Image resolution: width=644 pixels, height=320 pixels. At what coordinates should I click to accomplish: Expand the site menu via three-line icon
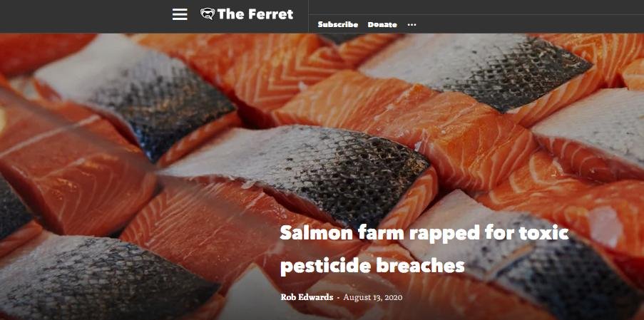click(x=180, y=14)
